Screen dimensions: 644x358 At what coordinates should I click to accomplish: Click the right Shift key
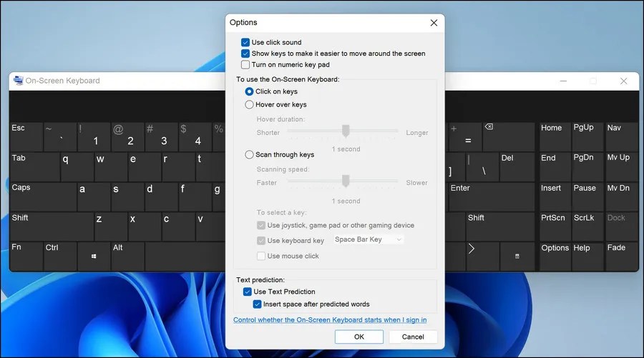click(x=500, y=227)
